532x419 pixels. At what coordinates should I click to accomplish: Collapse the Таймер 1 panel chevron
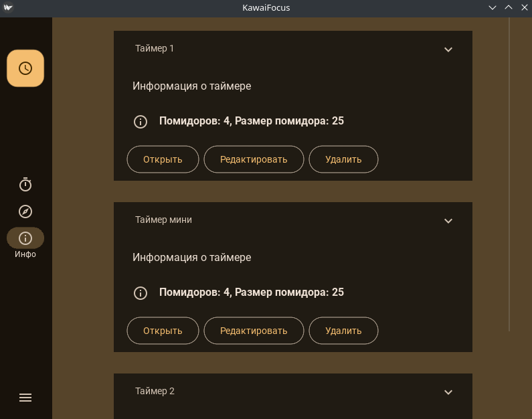click(448, 49)
